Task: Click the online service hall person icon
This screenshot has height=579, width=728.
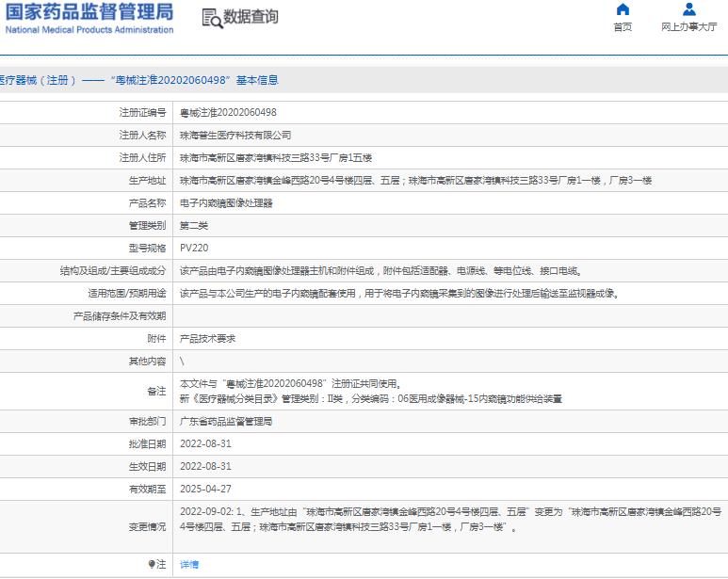Action: (x=688, y=10)
